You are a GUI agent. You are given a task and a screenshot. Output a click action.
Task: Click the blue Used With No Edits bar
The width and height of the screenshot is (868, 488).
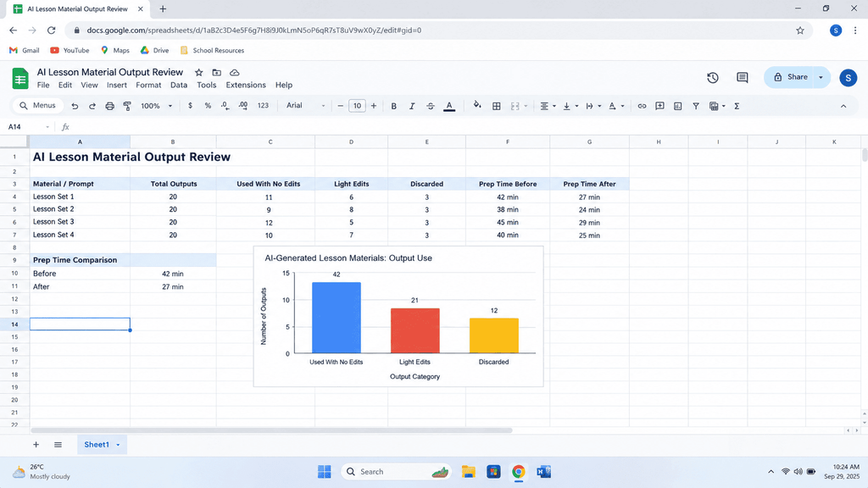336,318
